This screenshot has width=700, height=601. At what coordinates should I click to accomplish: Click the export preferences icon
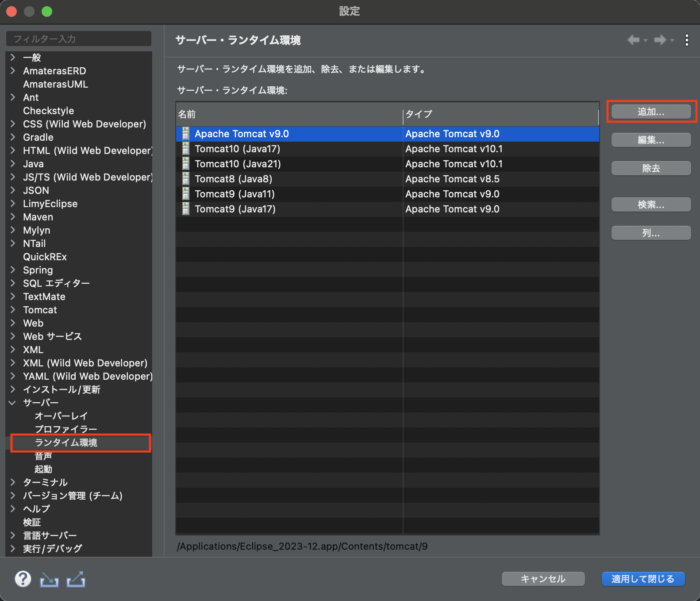click(x=76, y=579)
